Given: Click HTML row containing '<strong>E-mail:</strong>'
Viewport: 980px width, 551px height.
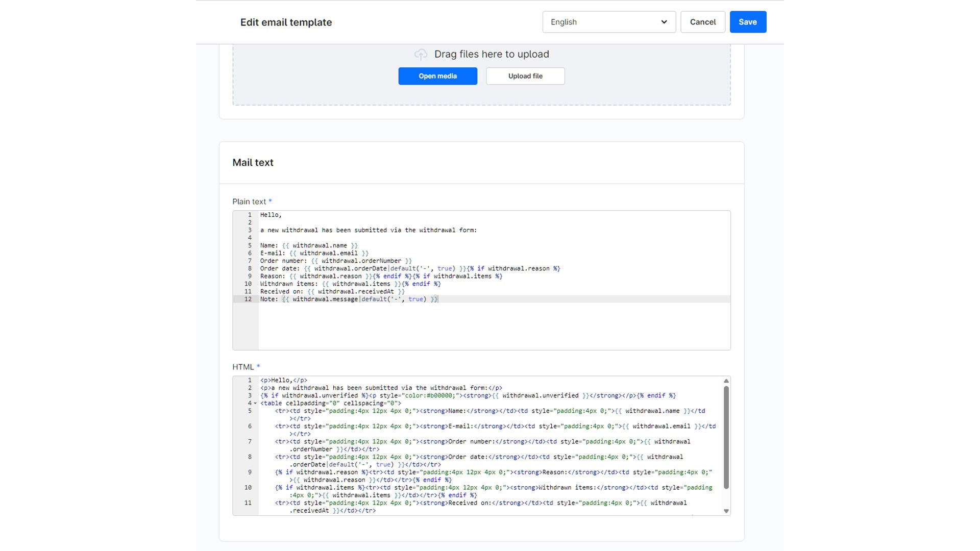Looking at the screenshot, I should tap(495, 430).
